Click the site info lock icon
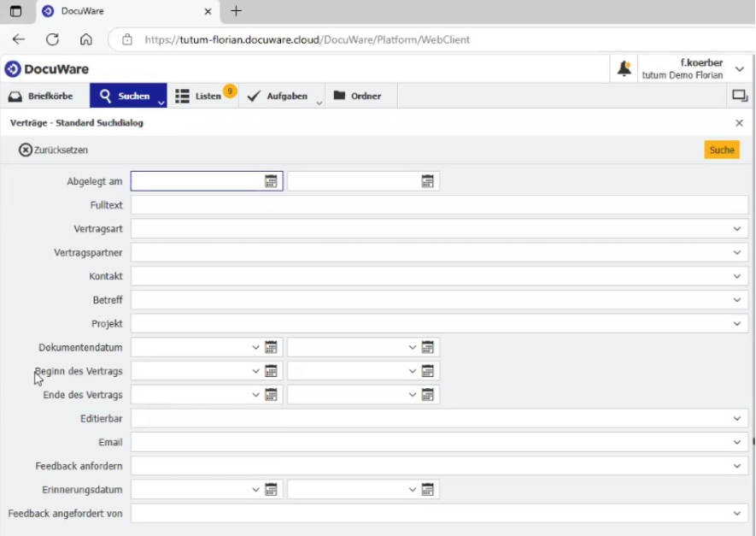This screenshot has height=536, width=756. [x=126, y=39]
